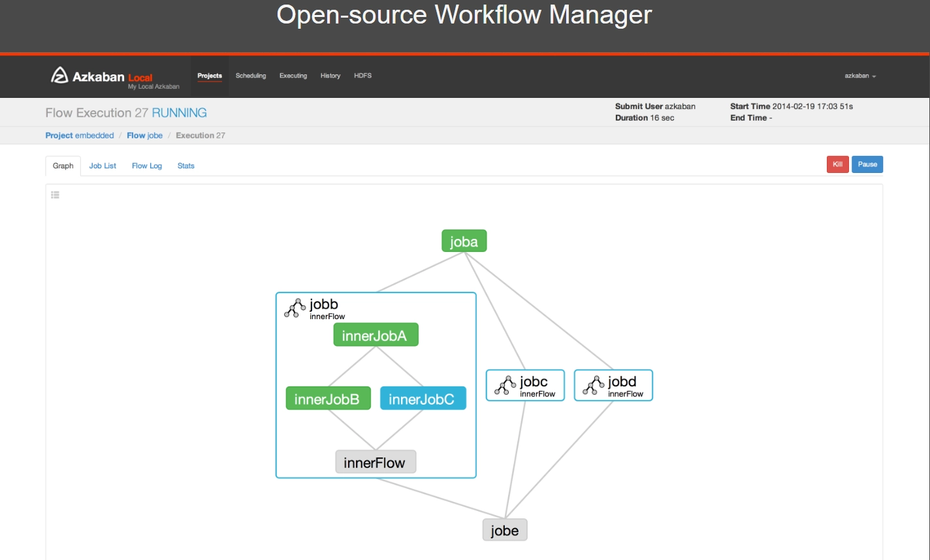Select the running innerJobC node
This screenshot has width=930, height=560.
pyautogui.click(x=423, y=398)
